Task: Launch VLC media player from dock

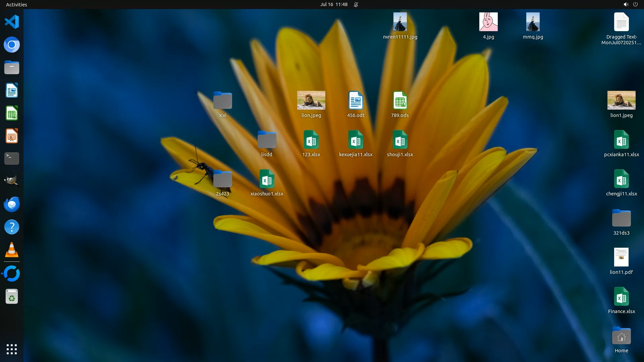Action: (x=12, y=250)
